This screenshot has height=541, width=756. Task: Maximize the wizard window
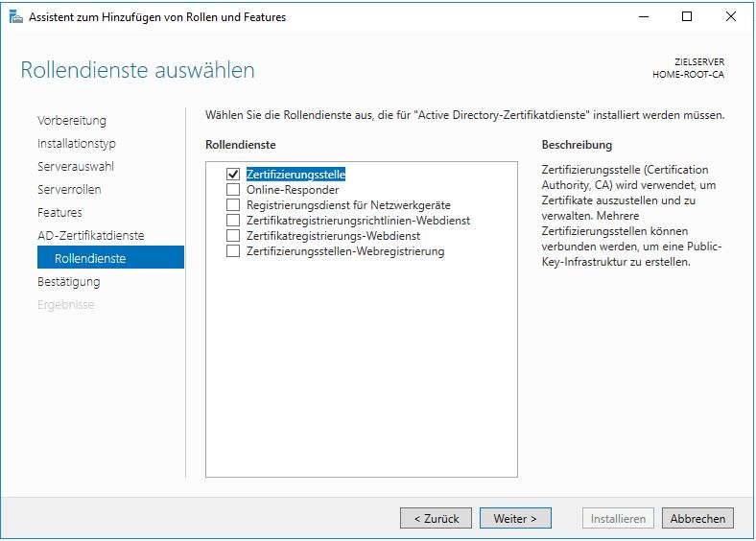[x=686, y=16]
